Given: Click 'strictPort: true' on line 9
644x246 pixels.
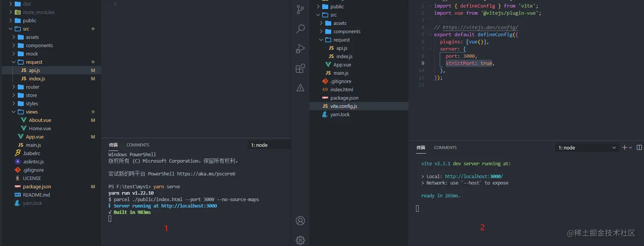Looking at the screenshot, I should (x=469, y=63).
